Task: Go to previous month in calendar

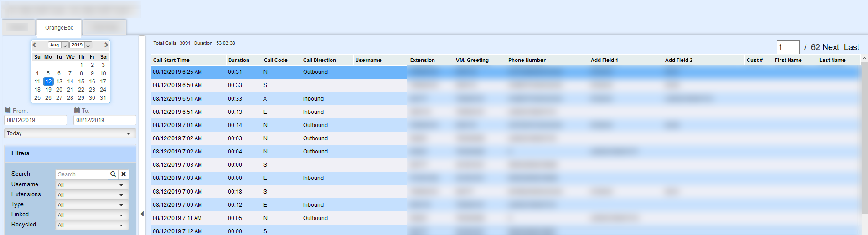Action: [x=34, y=45]
